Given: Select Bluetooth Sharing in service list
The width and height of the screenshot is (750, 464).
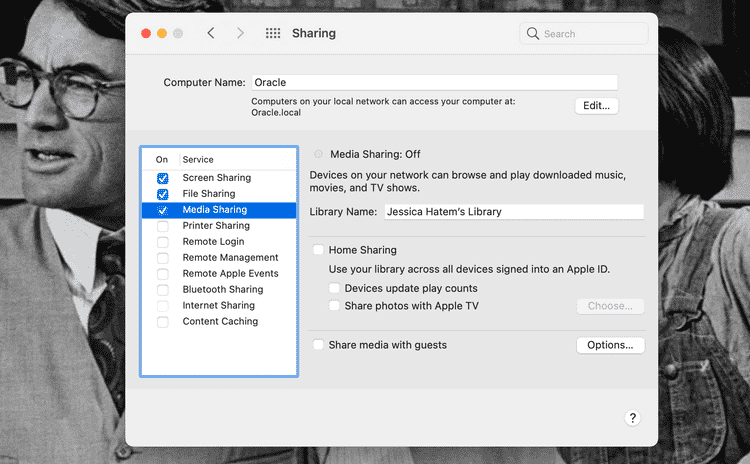Looking at the screenshot, I should [x=222, y=290].
